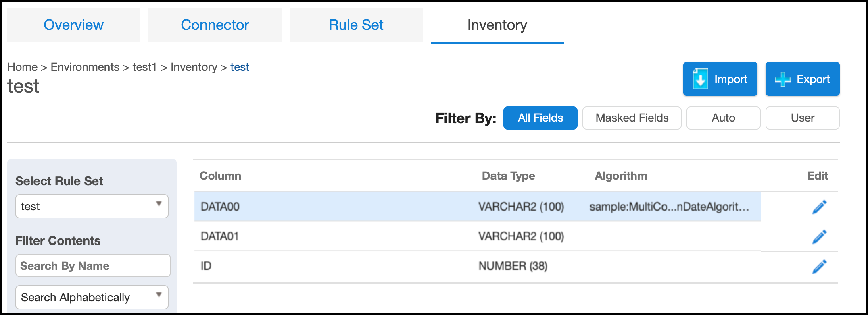
Task: Expand the Search Alphabetically dropdown
Action: tap(92, 297)
